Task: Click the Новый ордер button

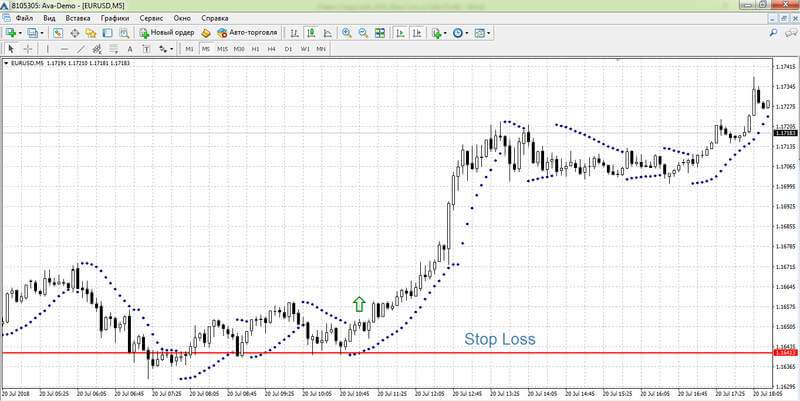Action: [167, 33]
